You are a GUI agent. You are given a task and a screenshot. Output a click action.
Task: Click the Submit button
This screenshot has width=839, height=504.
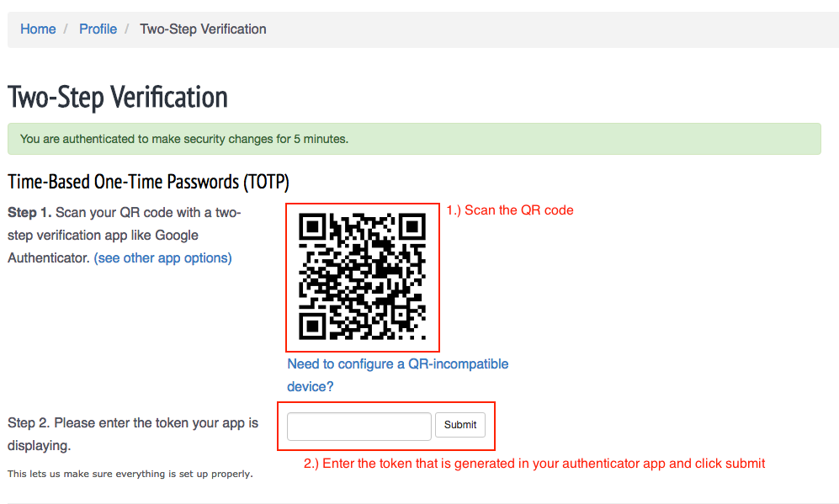click(x=460, y=425)
